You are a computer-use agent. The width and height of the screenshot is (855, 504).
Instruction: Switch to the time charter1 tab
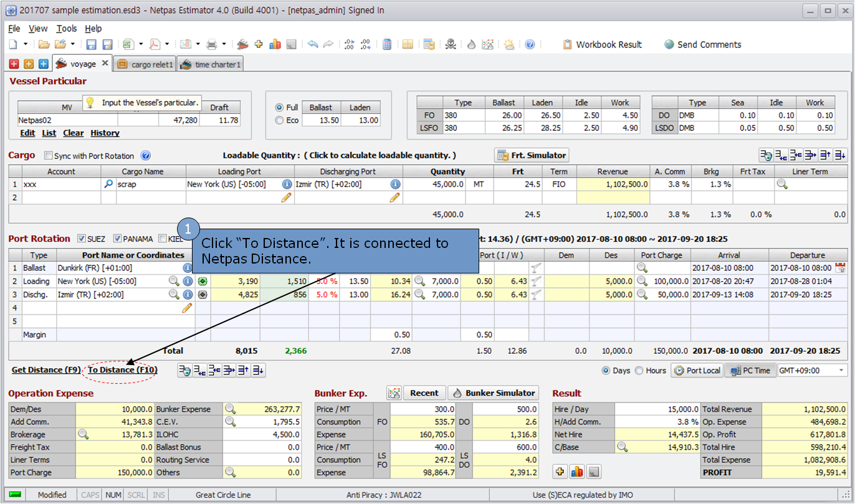point(210,64)
